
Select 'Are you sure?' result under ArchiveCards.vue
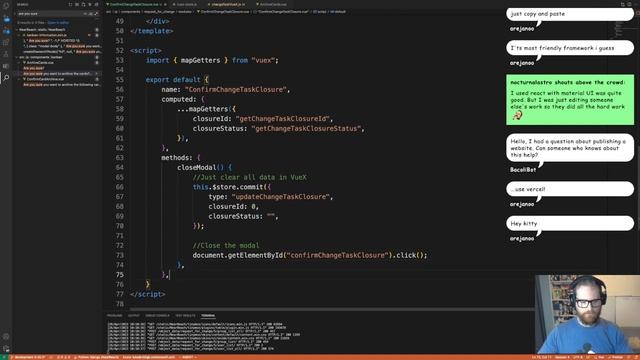click(x=34, y=68)
